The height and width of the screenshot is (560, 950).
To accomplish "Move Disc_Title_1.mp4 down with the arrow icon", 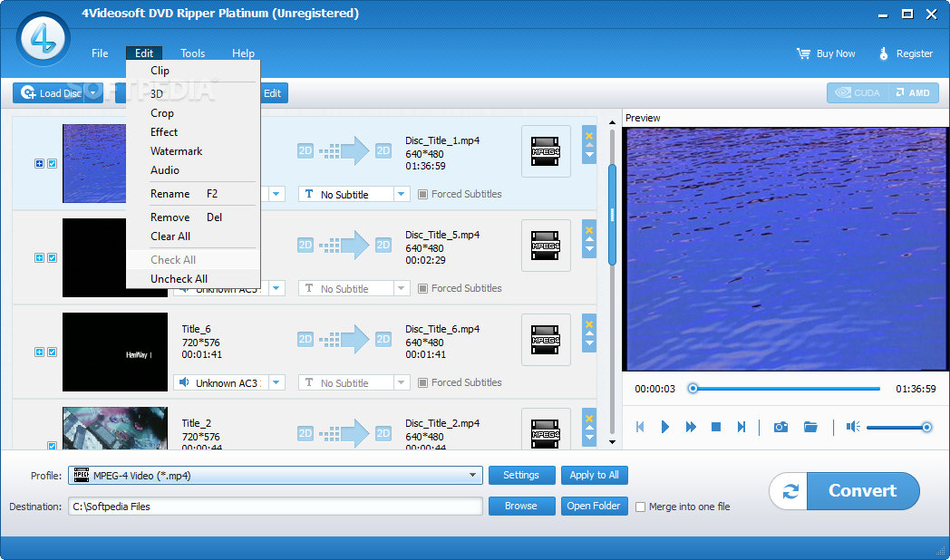I will pos(589,156).
